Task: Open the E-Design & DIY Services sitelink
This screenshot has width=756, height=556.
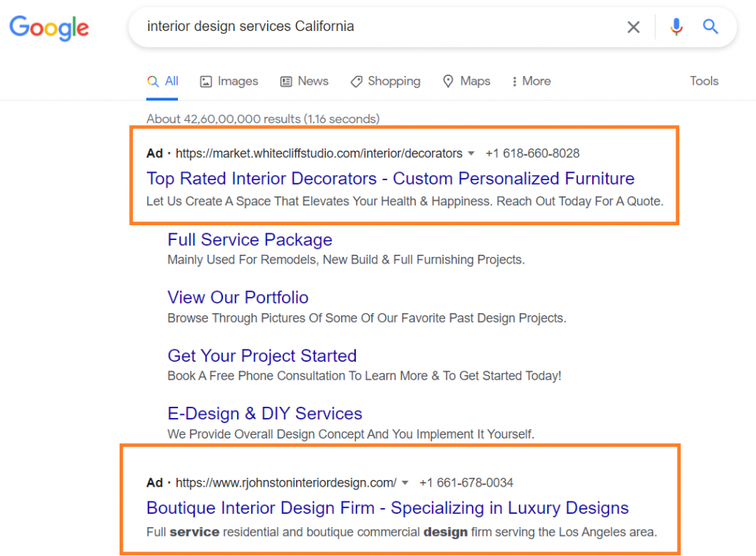Action: point(265,413)
